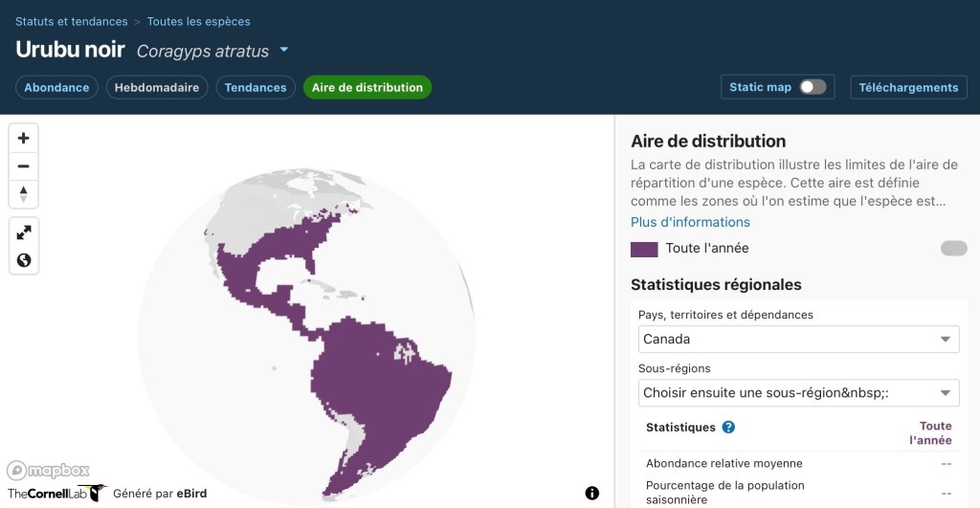Open the Plus d'informations link
Viewport: 980px width, 508px height.
[690, 222]
